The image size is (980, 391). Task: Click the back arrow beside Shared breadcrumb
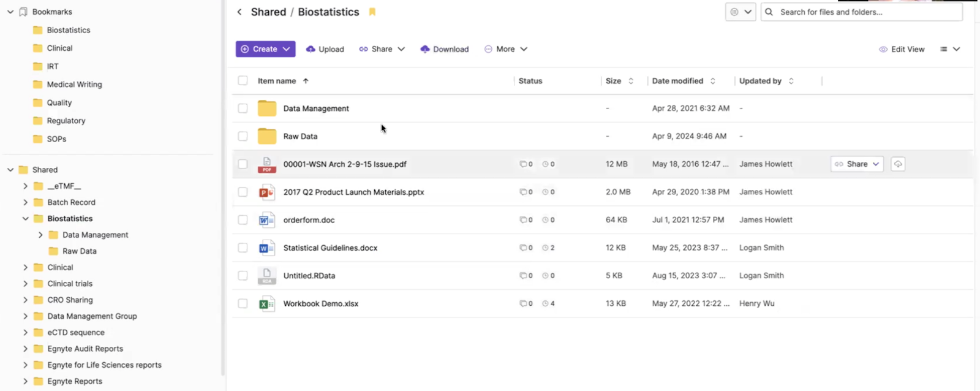coord(239,12)
